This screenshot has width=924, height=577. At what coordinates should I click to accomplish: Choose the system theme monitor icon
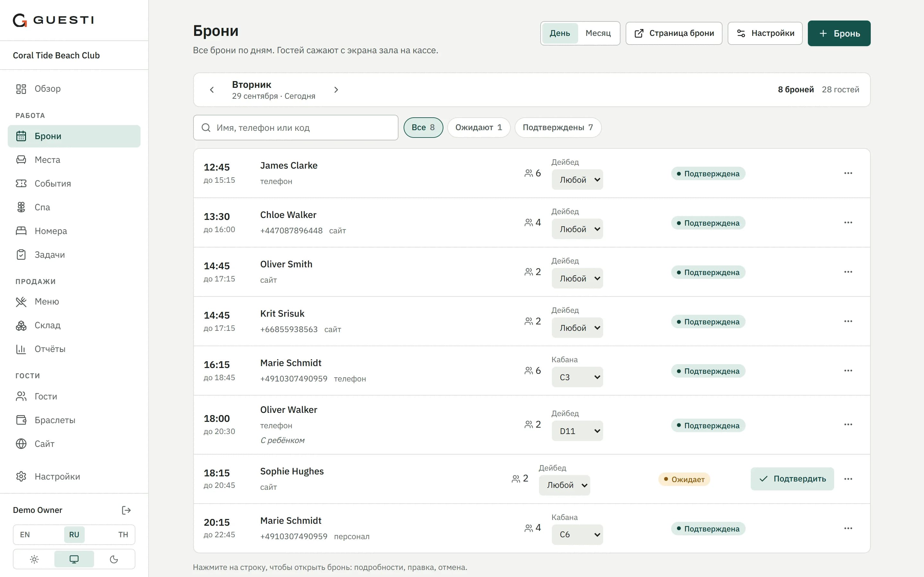[x=74, y=559]
